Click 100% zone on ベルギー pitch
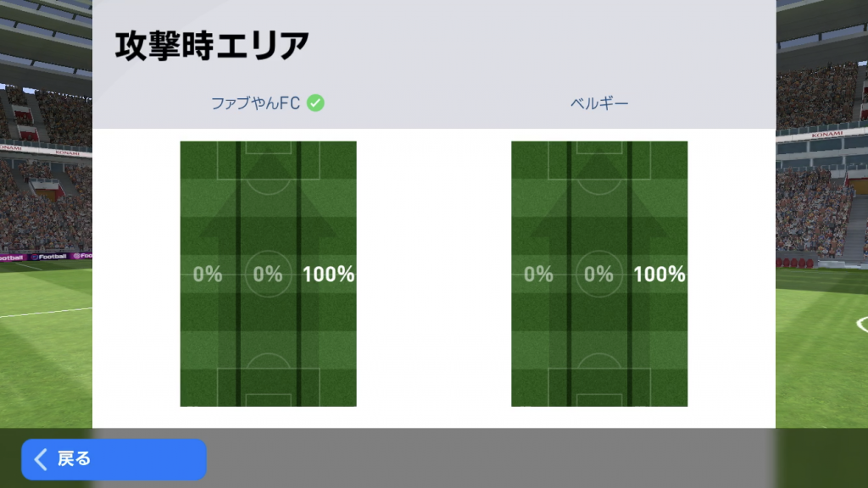 click(x=659, y=274)
